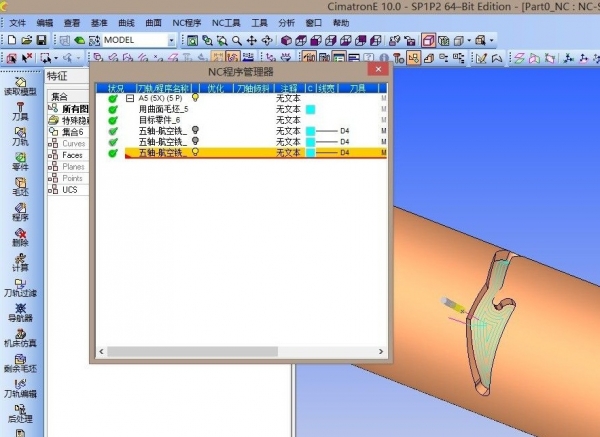The image size is (600, 437).
Task: Click the magnifier Zoom toolbar icon
Action: (237, 40)
